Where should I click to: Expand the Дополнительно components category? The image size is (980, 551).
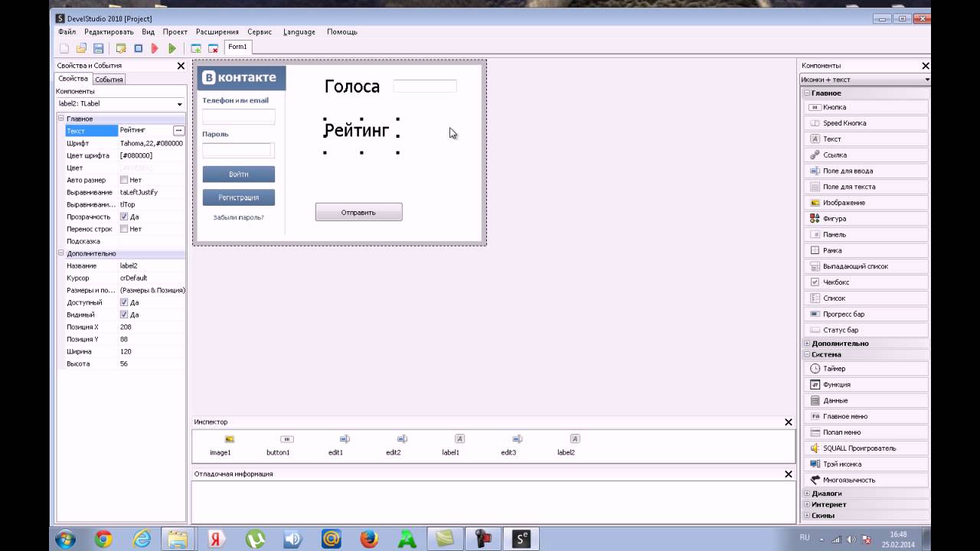tap(807, 344)
